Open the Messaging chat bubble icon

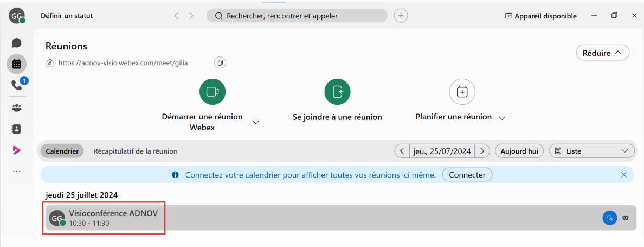pos(16,43)
